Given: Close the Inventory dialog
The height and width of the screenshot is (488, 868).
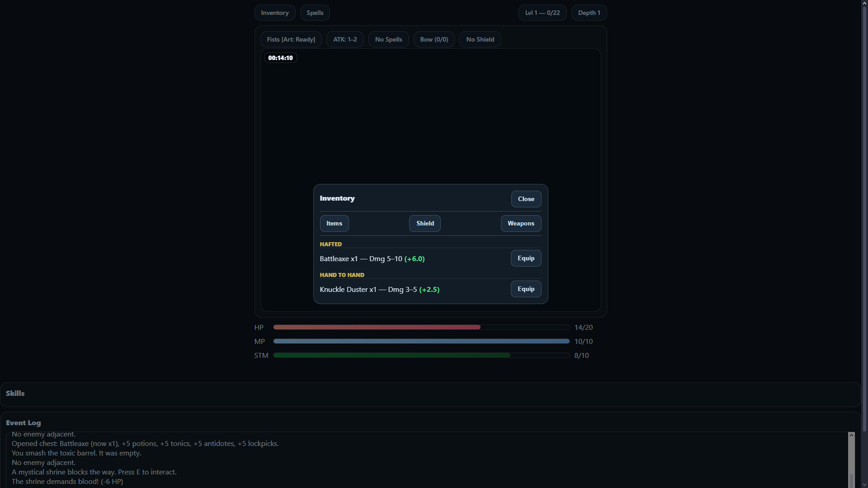Looking at the screenshot, I should point(526,199).
